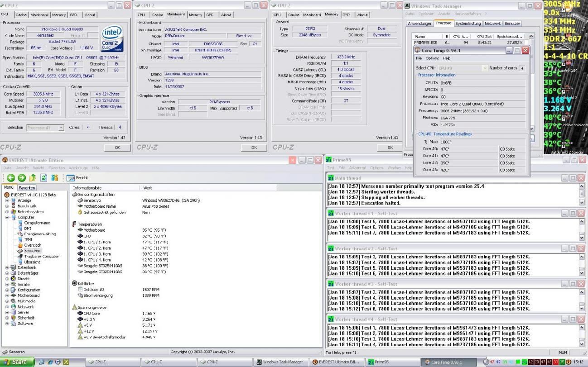Switch to Favoriten tab in EVEREST
588x367 pixels.
point(27,188)
